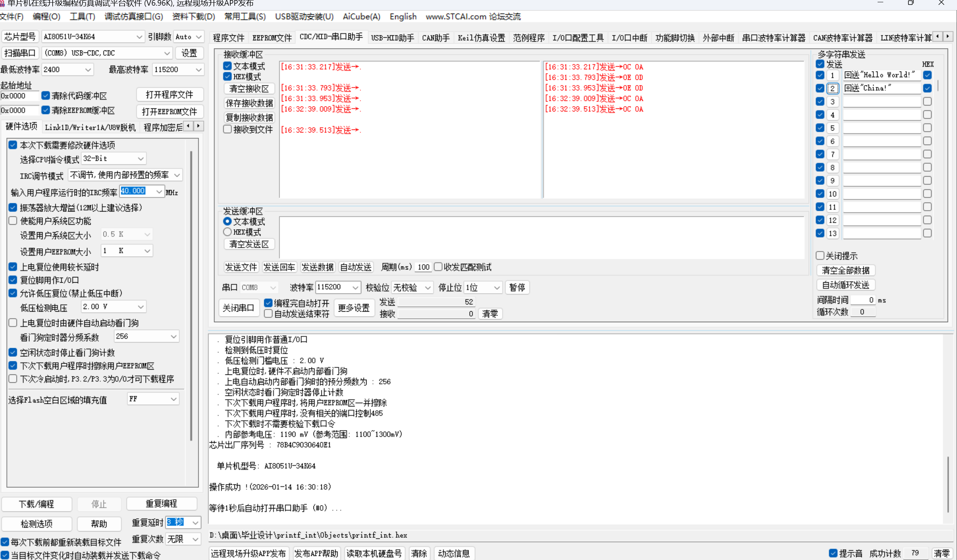This screenshot has height=560, width=957.
Task: Enable the 收发匹配测试 checkbox
Action: [438, 267]
